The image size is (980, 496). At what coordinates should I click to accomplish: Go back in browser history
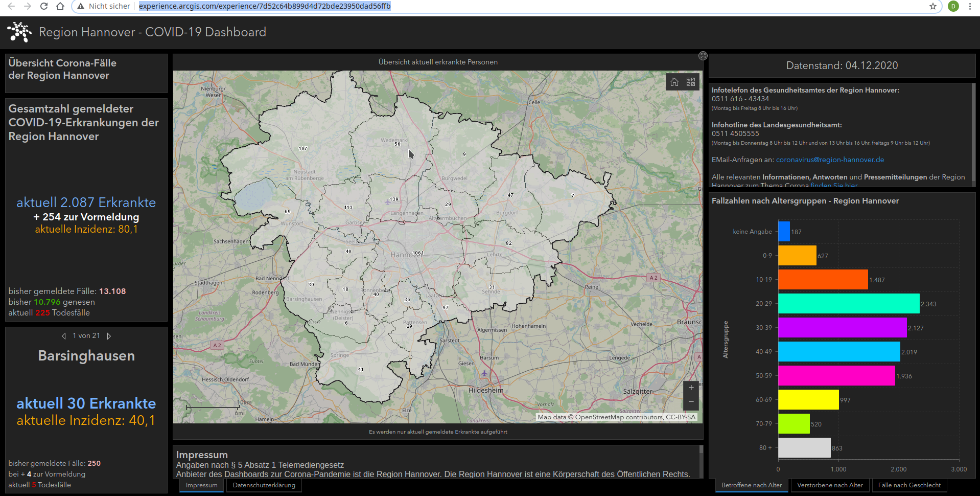pyautogui.click(x=11, y=6)
